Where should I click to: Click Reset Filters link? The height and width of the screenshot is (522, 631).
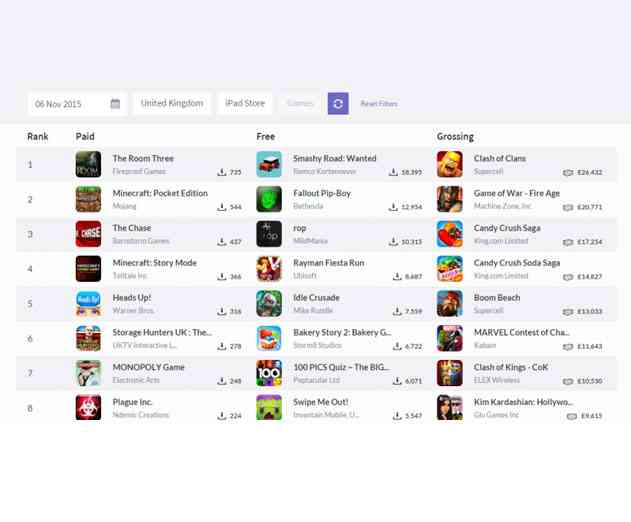click(379, 103)
